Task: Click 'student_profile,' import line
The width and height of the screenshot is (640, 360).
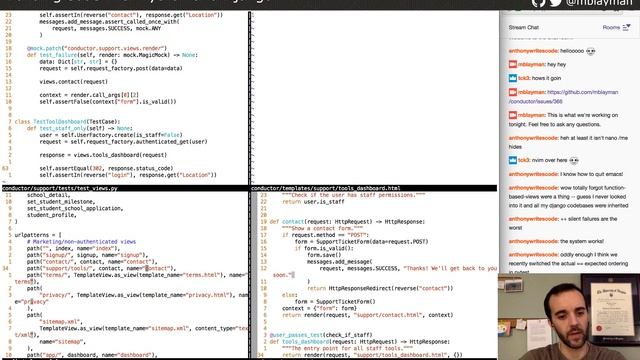Action: point(52,215)
